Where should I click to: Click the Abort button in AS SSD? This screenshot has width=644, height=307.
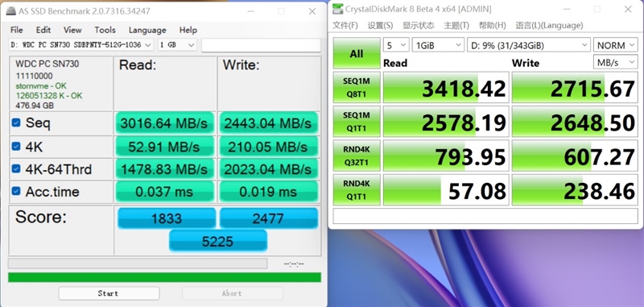[232, 293]
